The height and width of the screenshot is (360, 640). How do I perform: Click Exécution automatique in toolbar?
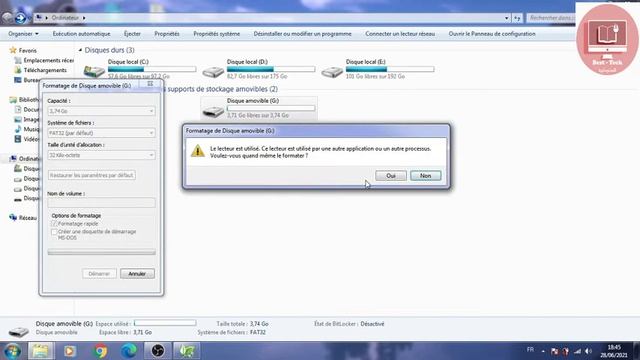pos(81,34)
